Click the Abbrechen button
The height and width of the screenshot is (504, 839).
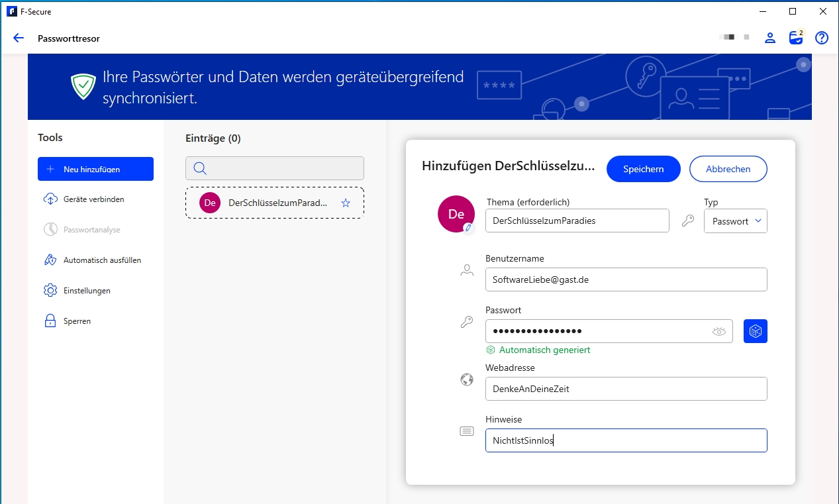coord(728,169)
